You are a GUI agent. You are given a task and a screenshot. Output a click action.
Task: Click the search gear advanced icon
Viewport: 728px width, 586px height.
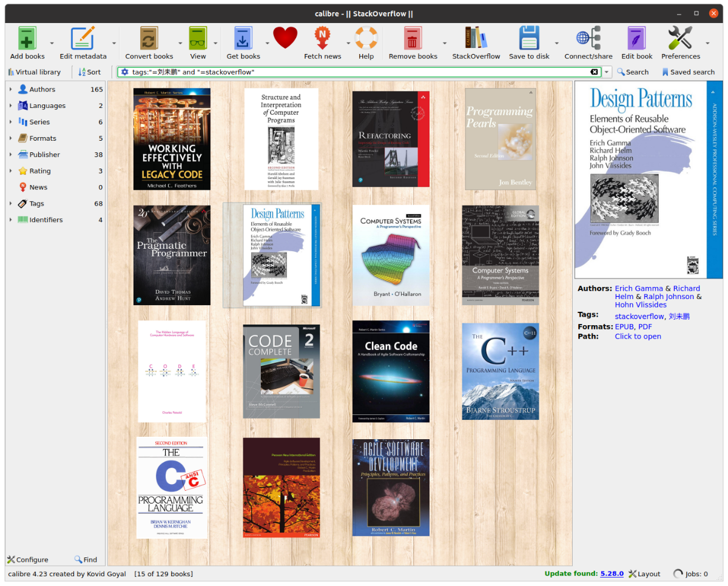point(124,72)
